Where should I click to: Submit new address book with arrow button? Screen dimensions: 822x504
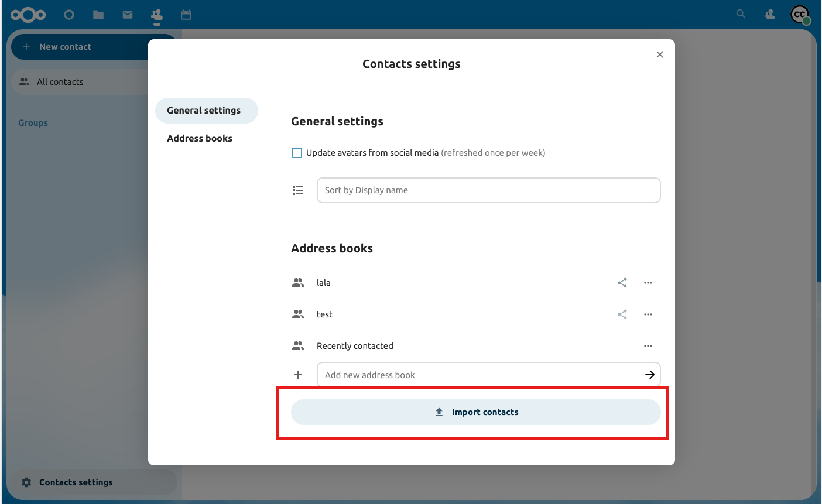[649, 375]
